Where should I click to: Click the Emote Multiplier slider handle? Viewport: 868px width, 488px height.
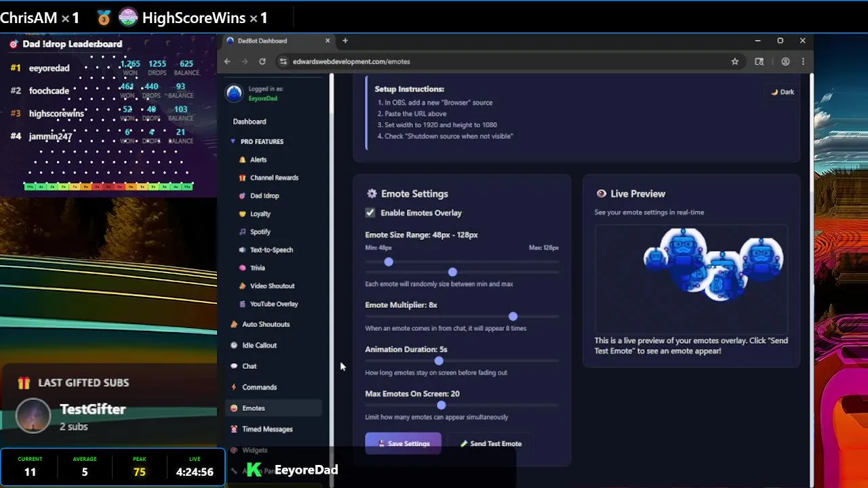point(513,317)
